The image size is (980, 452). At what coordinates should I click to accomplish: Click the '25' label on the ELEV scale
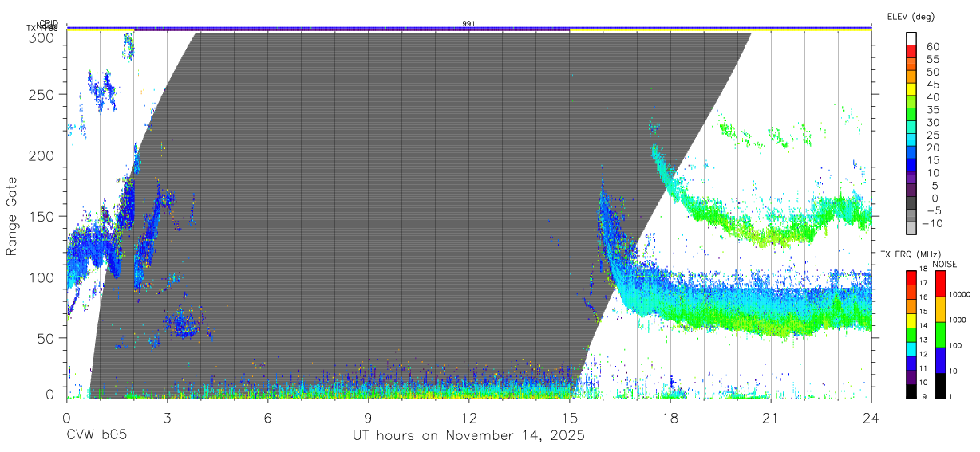[x=933, y=135]
